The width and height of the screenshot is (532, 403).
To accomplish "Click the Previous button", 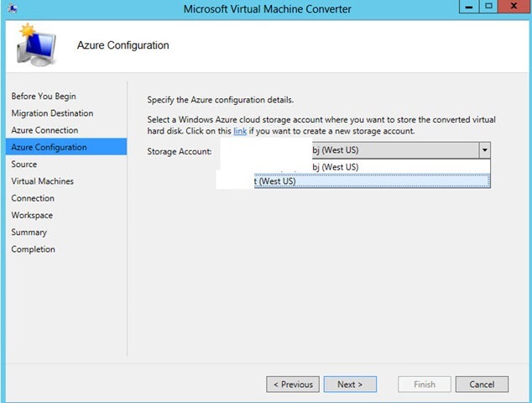I will tap(293, 385).
